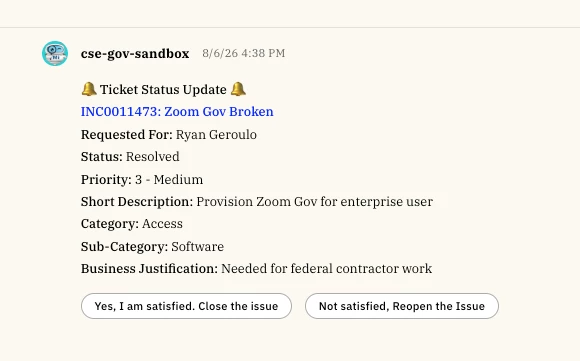Click the Software sub-category value
This screenshot has height=361, width=580.
coord(198,247)
